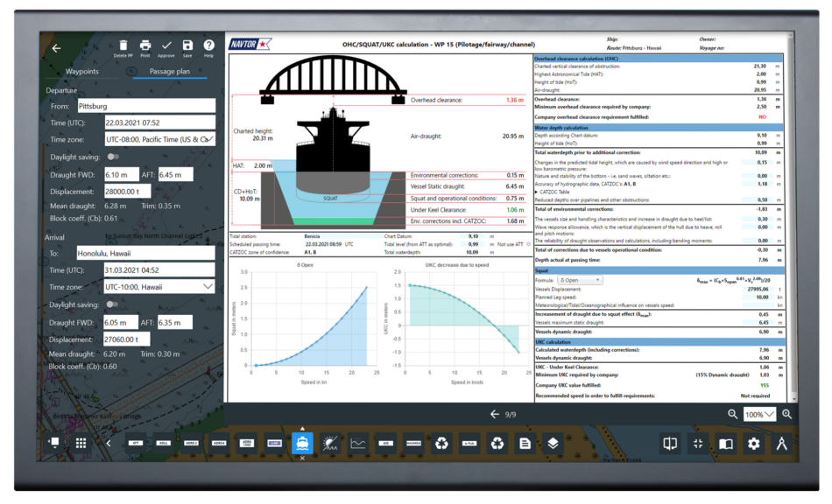The height and width of the screenshot is (504, 832).
Task: Switch to the Waypoints tab
Action: pyautogui.click(x=81, y=71)
